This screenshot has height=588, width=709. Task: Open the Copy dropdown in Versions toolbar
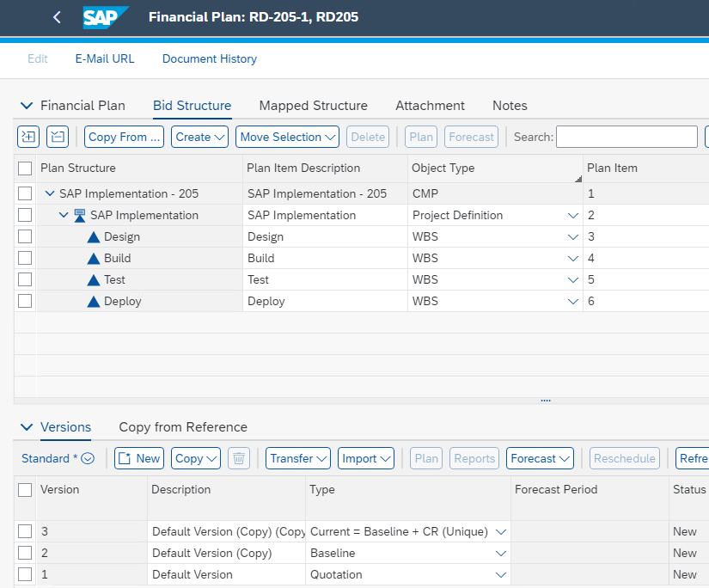[195, 458]
